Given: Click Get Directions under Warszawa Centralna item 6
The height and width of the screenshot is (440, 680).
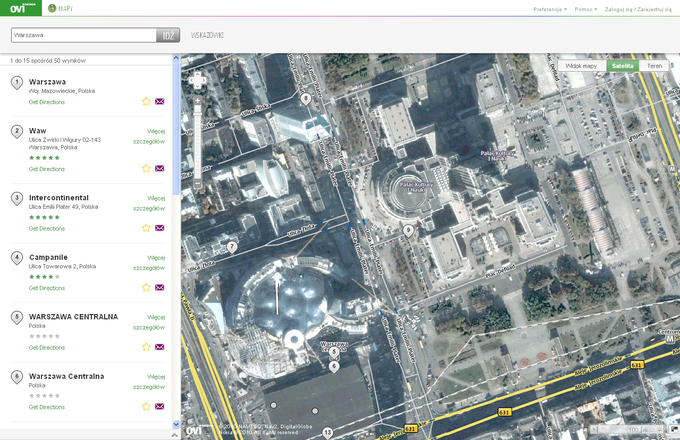Looking at the screenshot, I should click(47, 407).
